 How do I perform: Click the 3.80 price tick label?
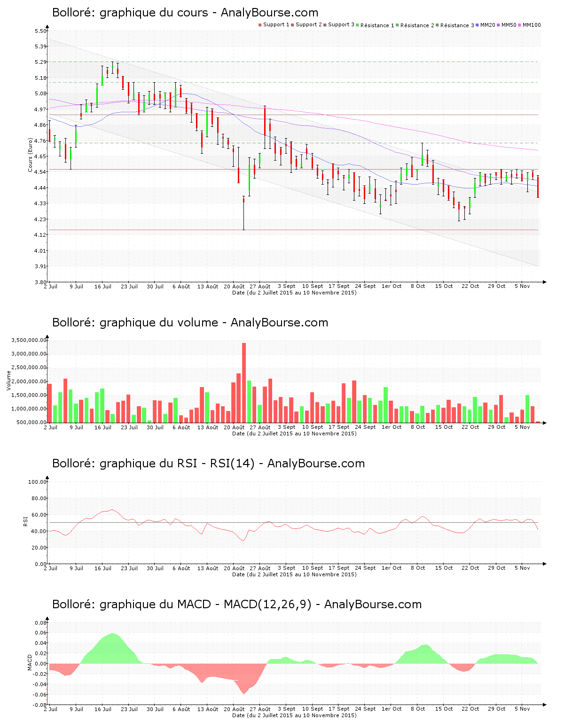click(x=40, y=282)
